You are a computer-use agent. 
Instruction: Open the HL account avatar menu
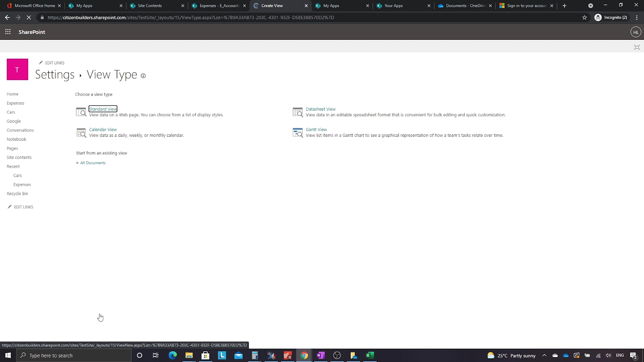(x=636, y=32)
